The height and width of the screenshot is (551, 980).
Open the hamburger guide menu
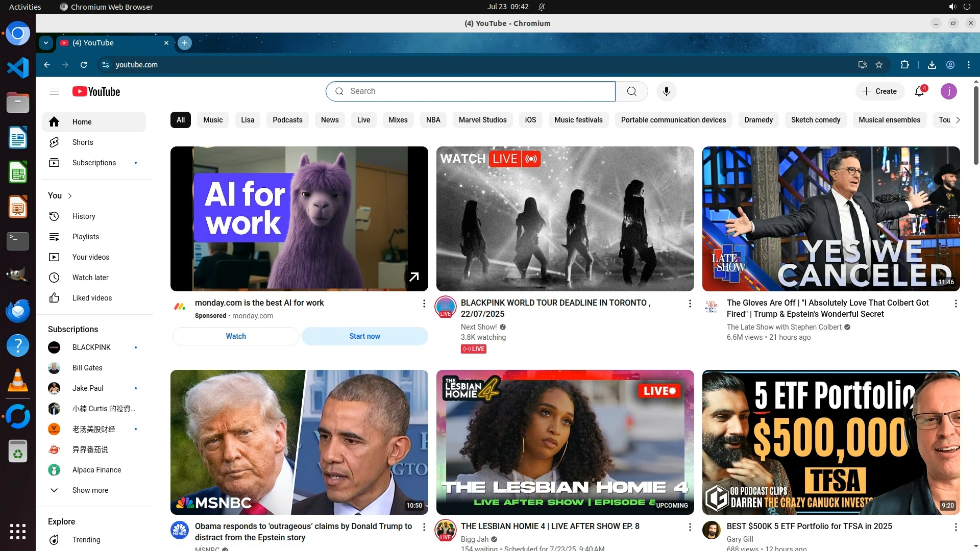[x=54, y=91]
